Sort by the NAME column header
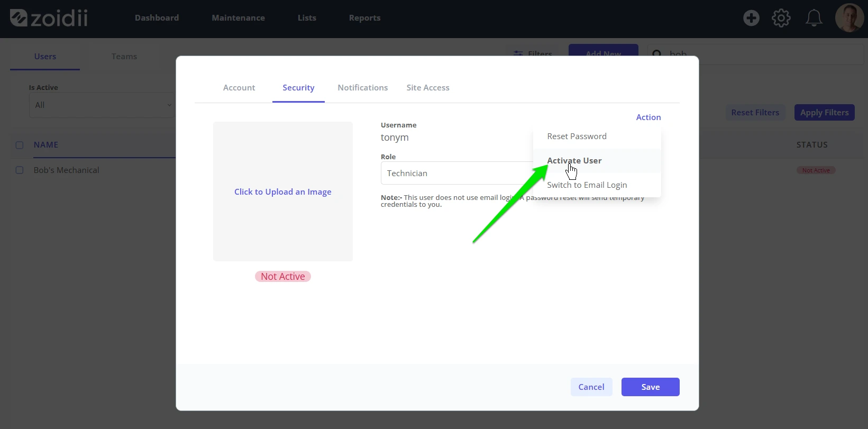This screenshot has width=868, height=429. pyautogui.click(x=46, y=145)
